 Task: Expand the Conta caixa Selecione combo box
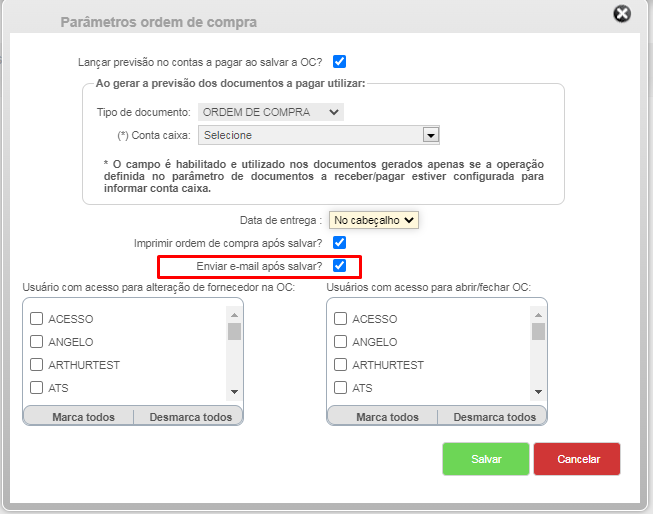click(x=319, y=135)
